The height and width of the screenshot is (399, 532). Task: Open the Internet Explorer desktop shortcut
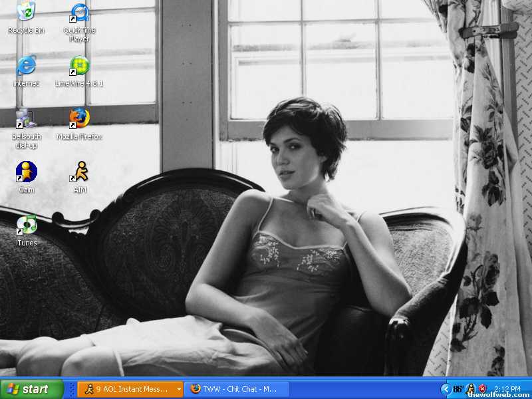pos(26,65)
